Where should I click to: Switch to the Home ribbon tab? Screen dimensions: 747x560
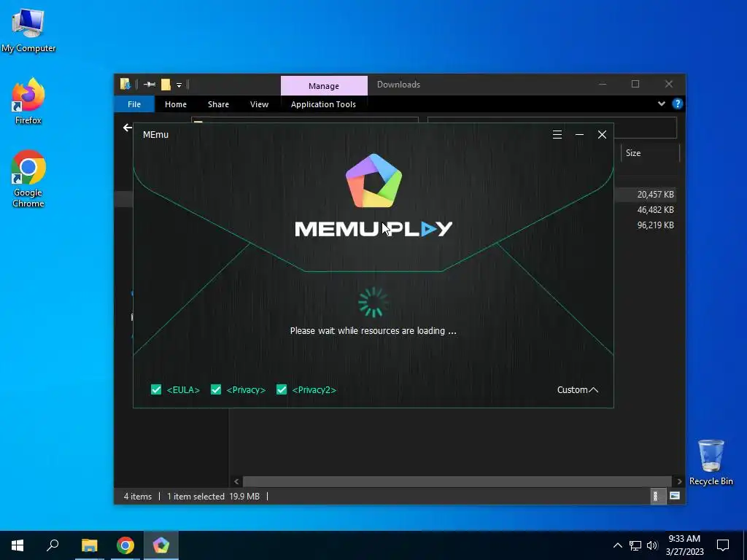[176, 104]
